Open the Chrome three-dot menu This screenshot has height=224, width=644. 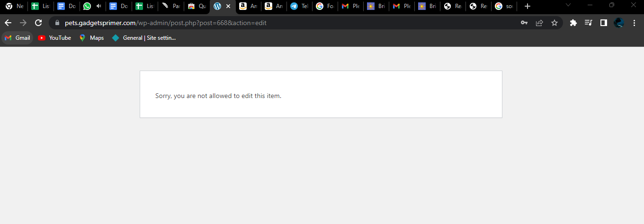pos(634,23)
